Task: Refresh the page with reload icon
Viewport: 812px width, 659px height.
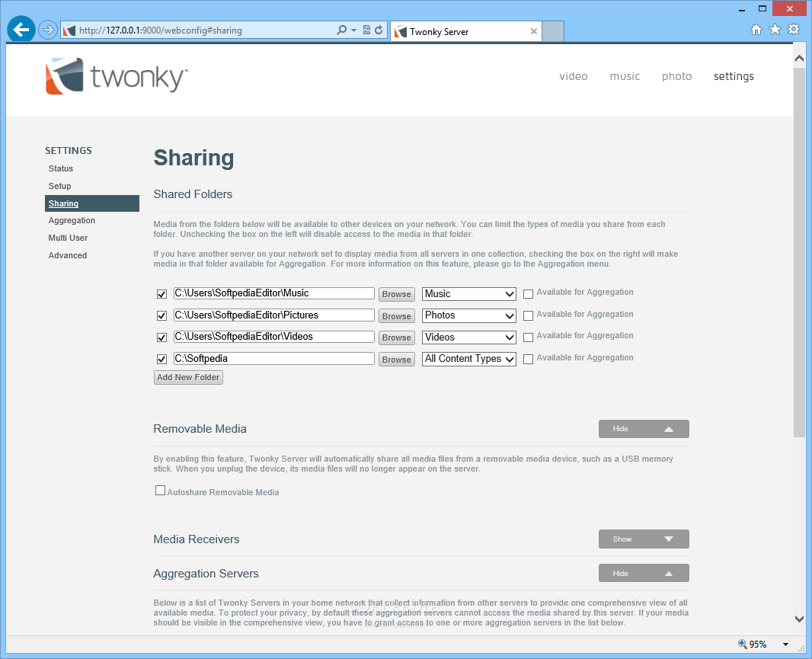Action: coord(379,30)
